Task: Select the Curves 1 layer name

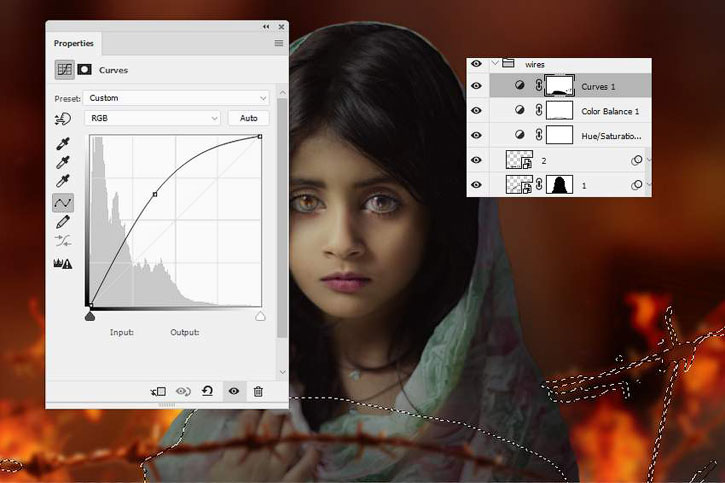Action: [x=598, y=86]
